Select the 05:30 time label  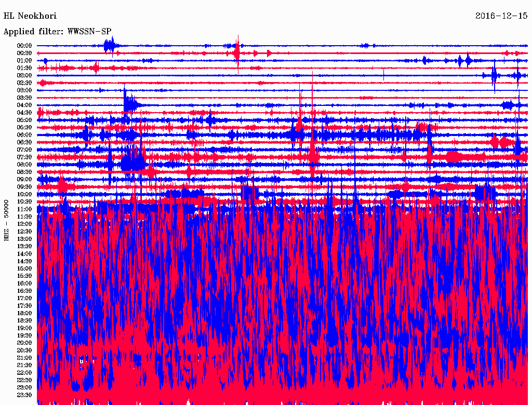click(x=24, y=127)
